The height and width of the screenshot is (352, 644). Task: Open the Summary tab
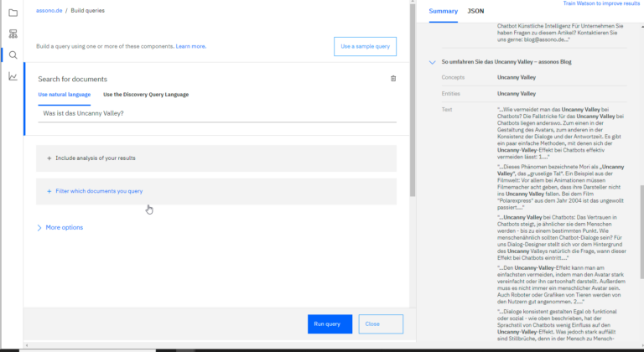tap(443, 12)
